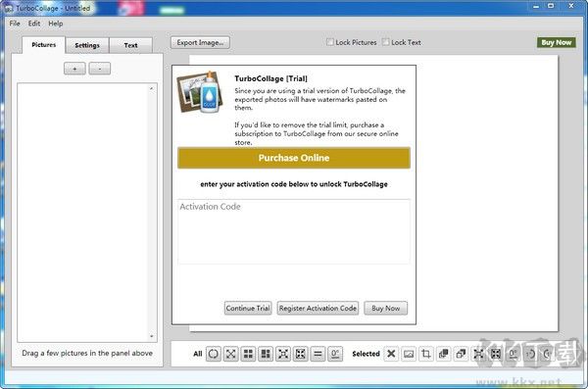This screenshot has height=389, width=588.
Task: Switch to the Settings tab
Action: 87,45
